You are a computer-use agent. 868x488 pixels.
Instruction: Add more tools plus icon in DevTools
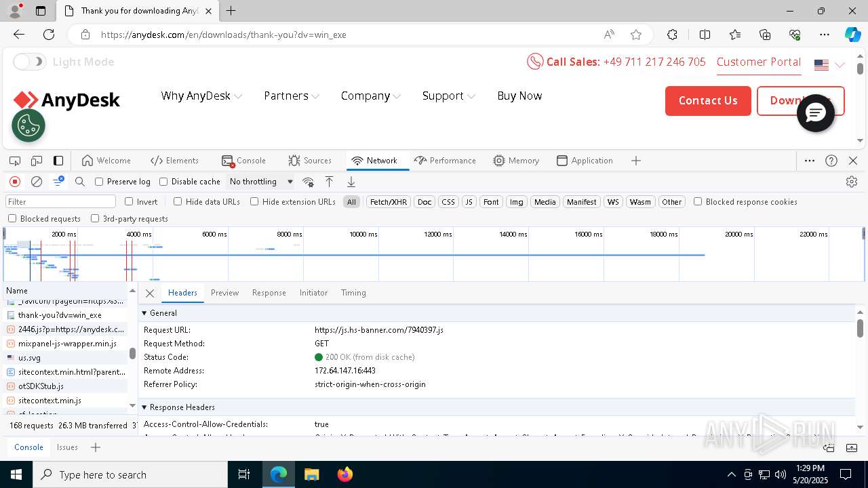point(636,161)
